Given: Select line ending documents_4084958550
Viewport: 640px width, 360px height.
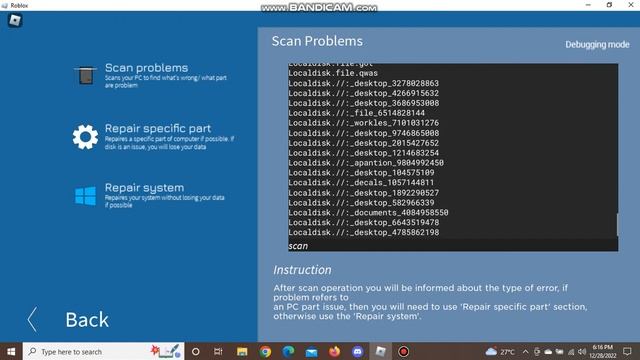Looking at the screenshot, I should 368,213.
